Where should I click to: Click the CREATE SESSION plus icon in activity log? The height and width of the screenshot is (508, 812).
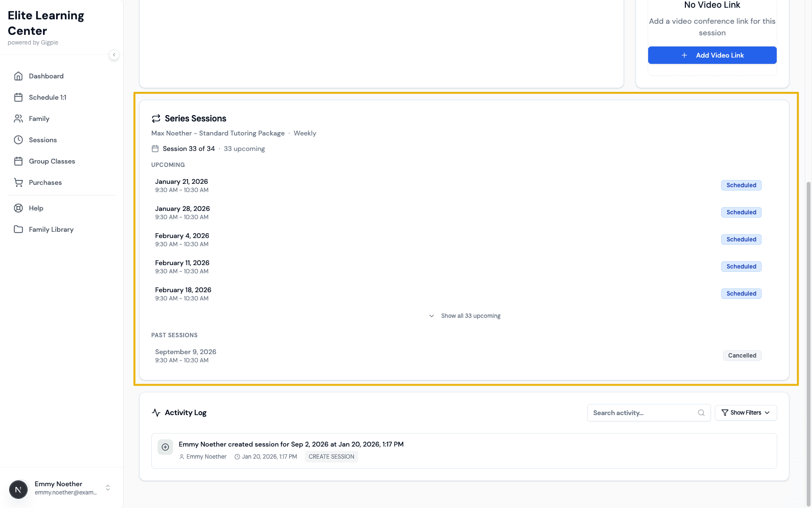165,447
